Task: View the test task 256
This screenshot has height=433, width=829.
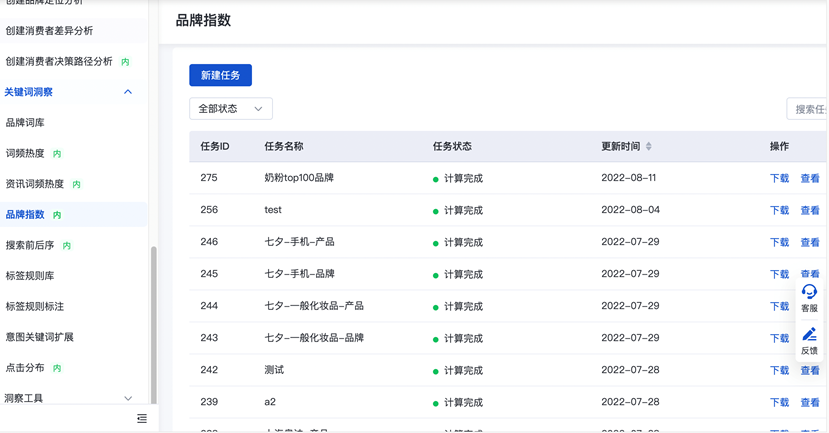Action: (809, 211)
